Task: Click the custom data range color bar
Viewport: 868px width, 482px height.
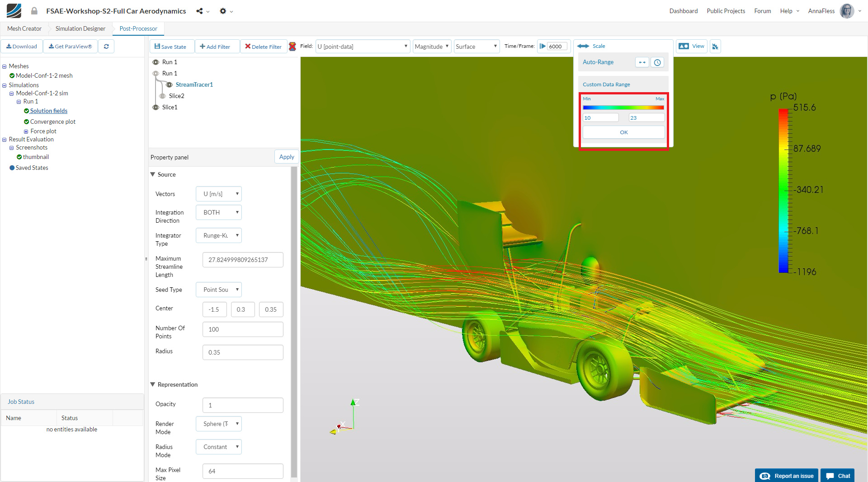Action: pyautogui.click(x=623, y=108)
